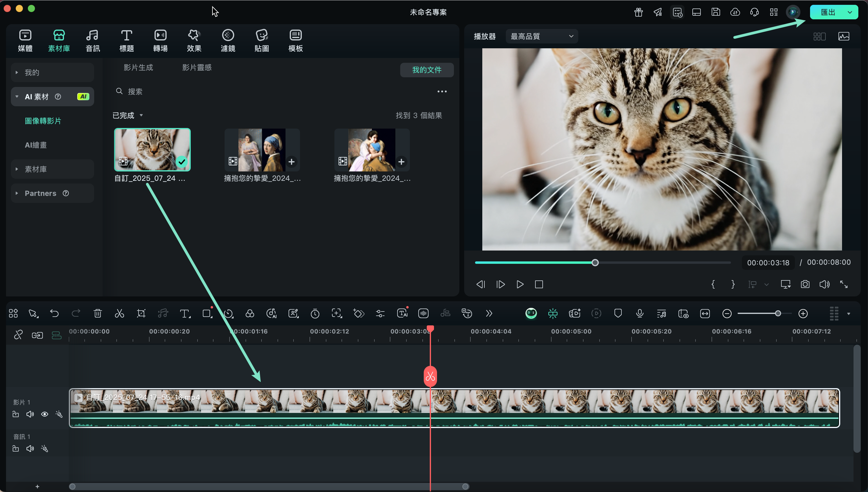
Task: Click the delete trash icon in timeline toolbar
Action: click(x=98, y=314)
